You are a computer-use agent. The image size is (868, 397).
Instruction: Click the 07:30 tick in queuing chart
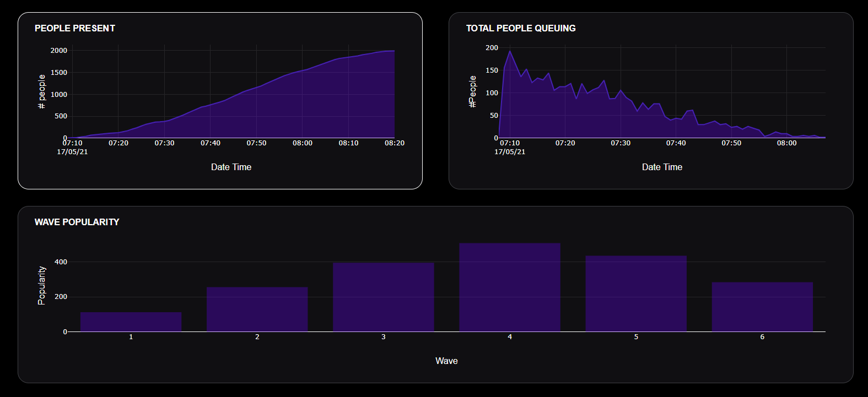click(621, 143)
